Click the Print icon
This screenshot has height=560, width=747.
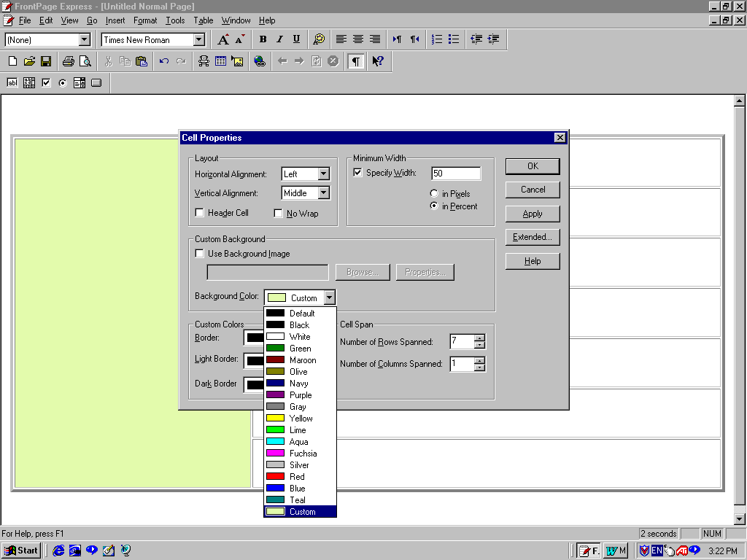[68, 61]
